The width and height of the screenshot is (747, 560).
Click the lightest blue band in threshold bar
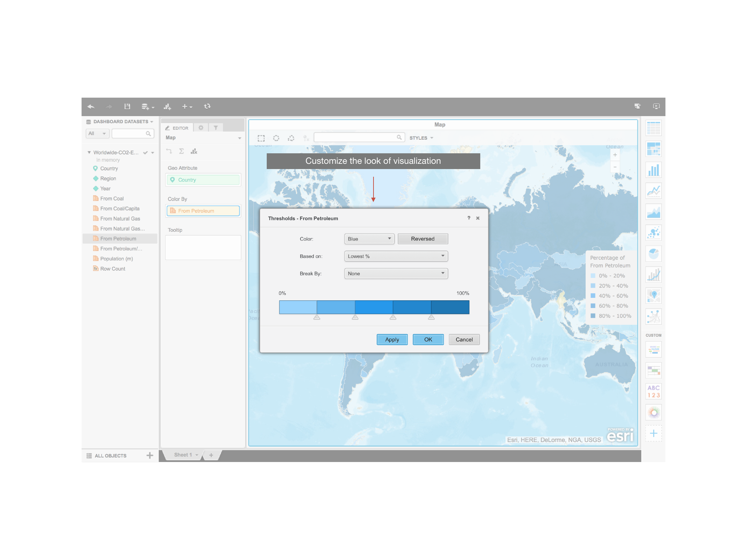click(298, 307)
